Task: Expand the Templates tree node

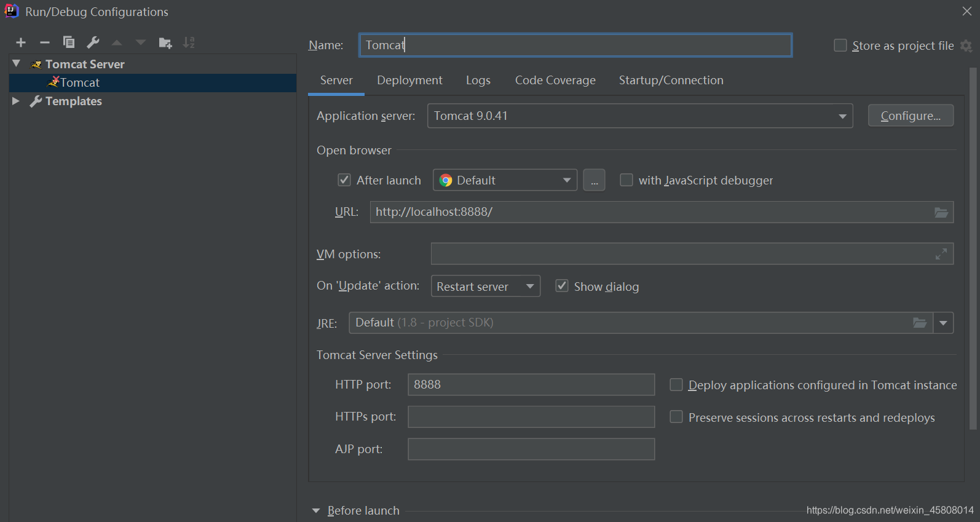Action: (x=16, y=101)
